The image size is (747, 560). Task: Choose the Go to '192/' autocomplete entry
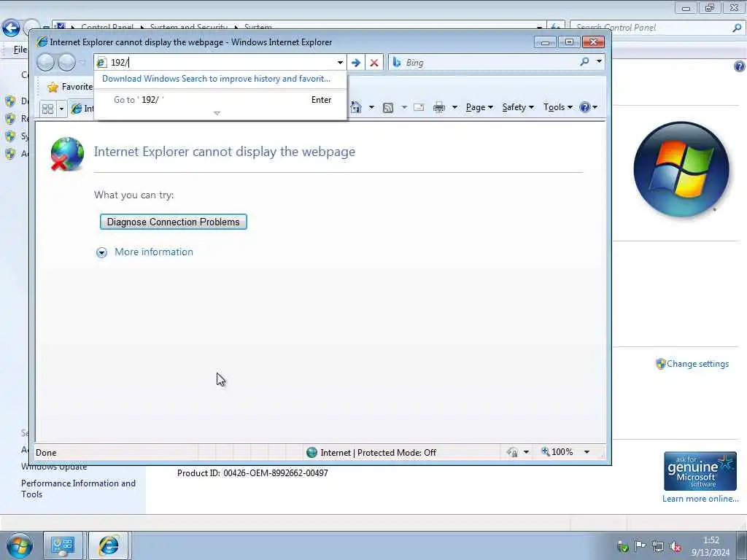220,99
